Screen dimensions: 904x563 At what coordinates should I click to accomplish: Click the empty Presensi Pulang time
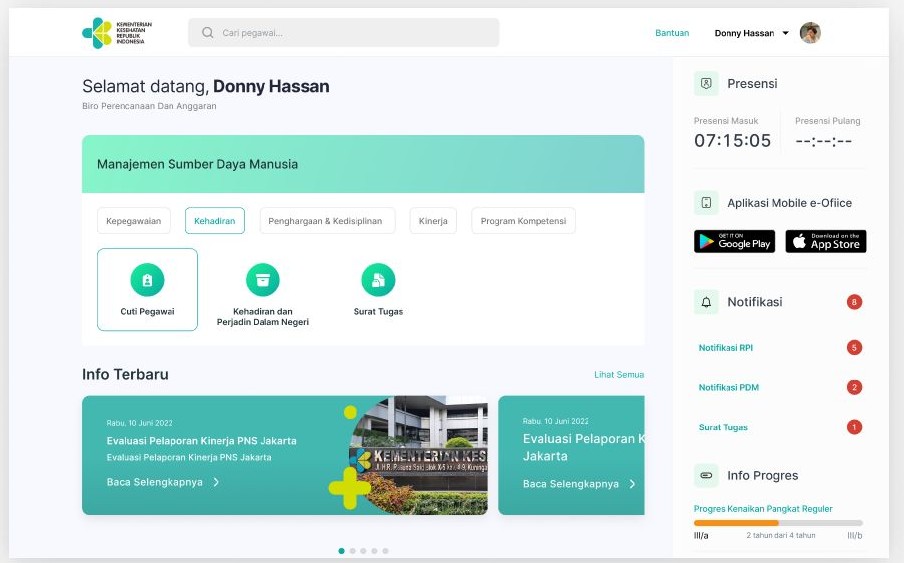(x=823, y=141)
